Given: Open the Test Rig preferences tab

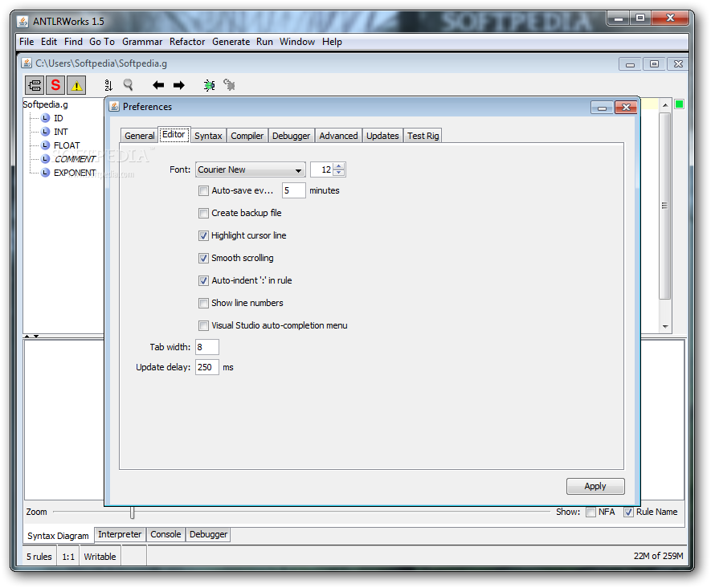Looking at the screenshot, I should (x=423, y=136).
